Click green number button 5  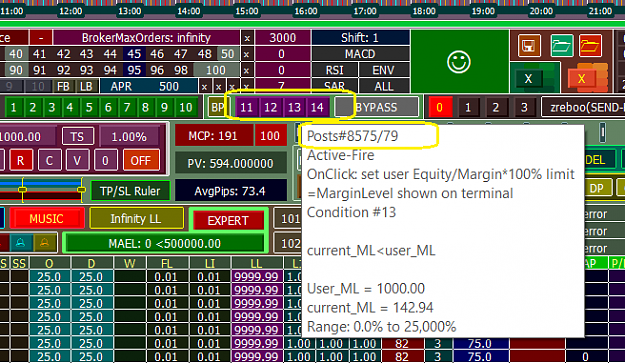point(89,108)
